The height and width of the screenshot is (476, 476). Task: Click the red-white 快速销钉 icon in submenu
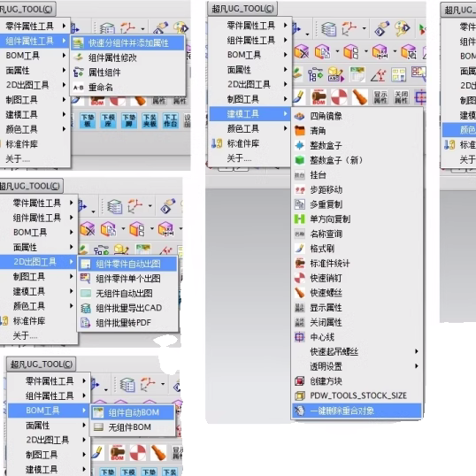pos(300,278)
